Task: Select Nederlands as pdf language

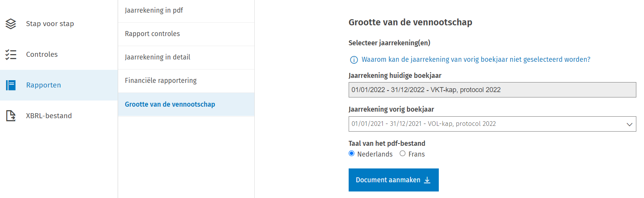Action: tap(352, 153)
